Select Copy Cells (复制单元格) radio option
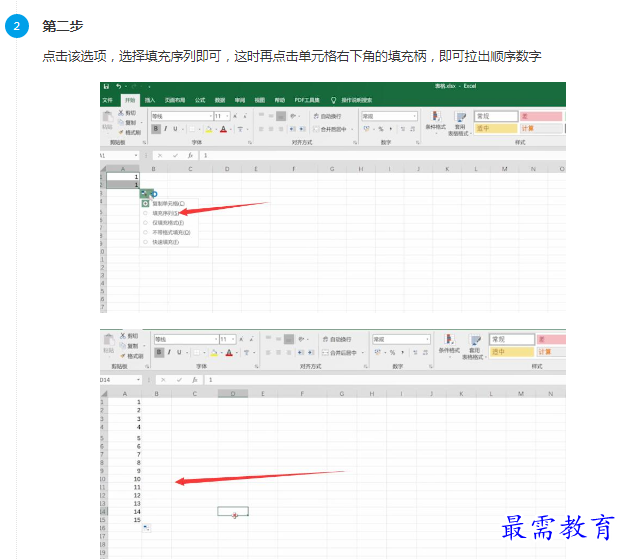The width and height of the screenshot is (623, 559). pyautogui.click(x=145, y=203)
